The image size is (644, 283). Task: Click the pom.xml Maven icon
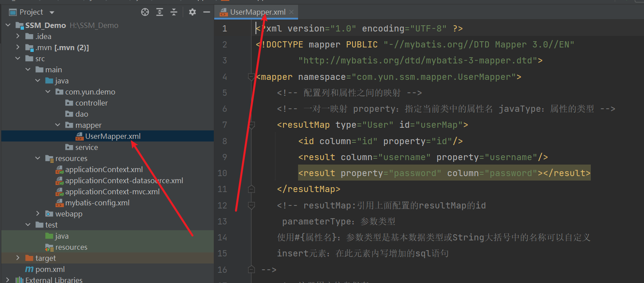pos(29,269)
